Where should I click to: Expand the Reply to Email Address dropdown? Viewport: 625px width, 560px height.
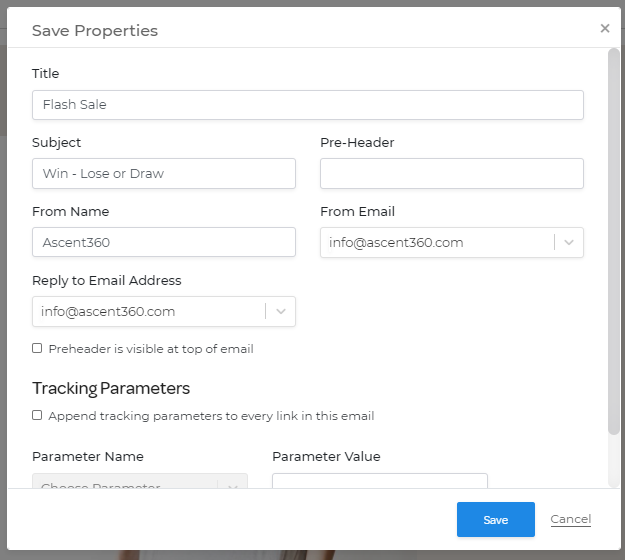pos(164,311)
